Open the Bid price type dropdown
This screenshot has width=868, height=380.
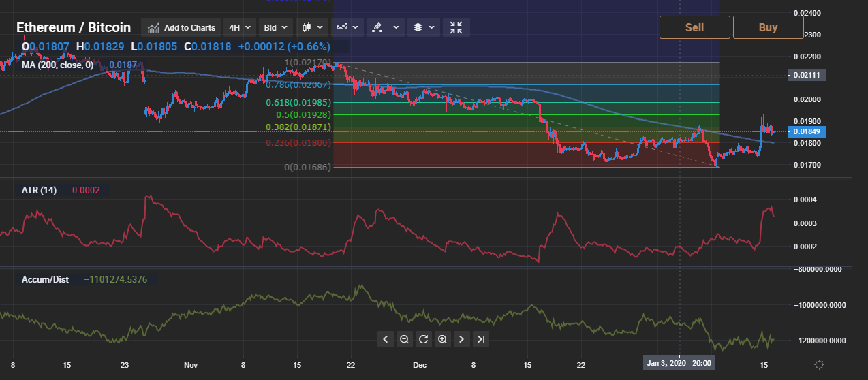(x=276, y=27)
